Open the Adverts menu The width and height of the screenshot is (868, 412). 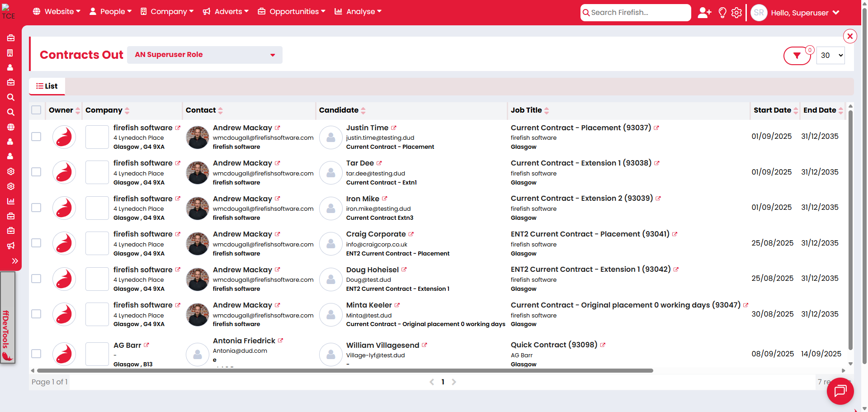226,11
